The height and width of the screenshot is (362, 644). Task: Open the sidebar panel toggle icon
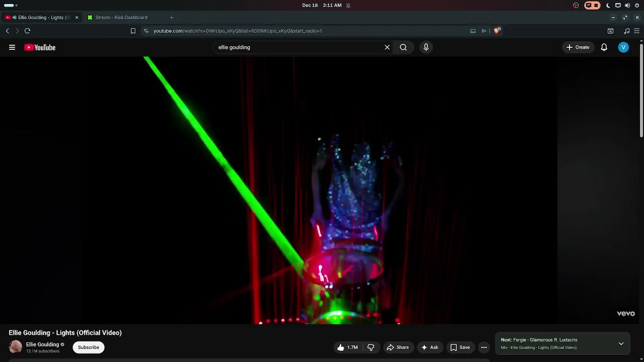(610, 31)
